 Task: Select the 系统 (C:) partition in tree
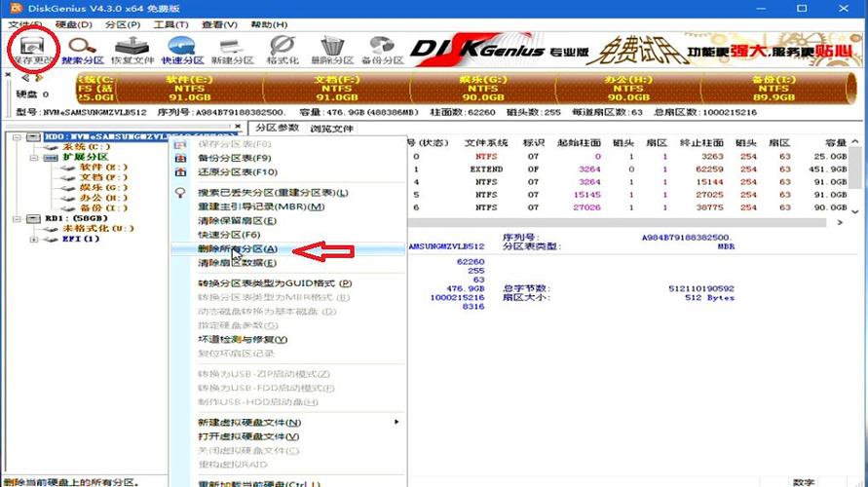[x=87, y=147]
